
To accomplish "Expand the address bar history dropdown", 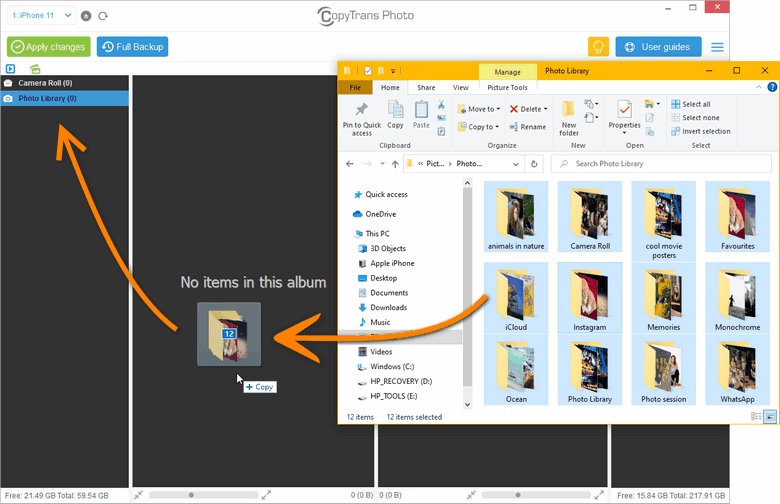I will (515, 164).
